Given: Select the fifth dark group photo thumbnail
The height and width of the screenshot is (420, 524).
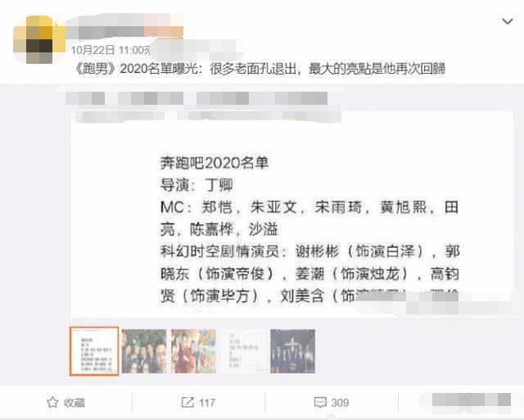Looking at the screenshot, I should tap(292, 351).
